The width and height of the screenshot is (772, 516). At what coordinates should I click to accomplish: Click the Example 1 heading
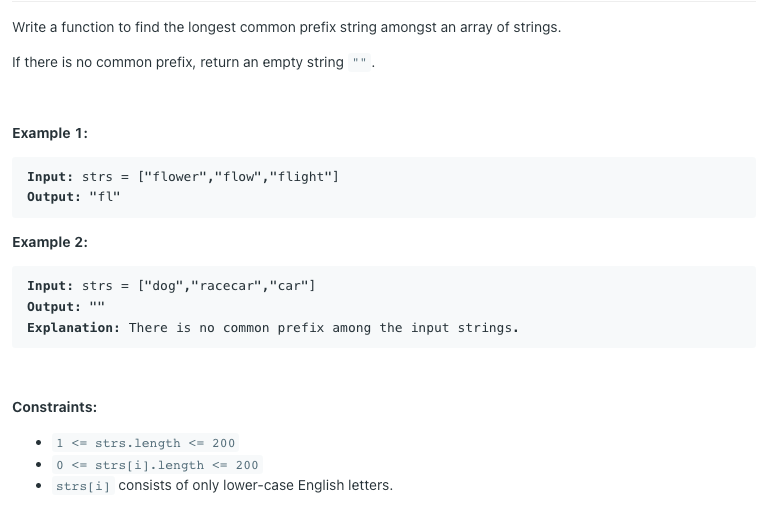(50, 133)
